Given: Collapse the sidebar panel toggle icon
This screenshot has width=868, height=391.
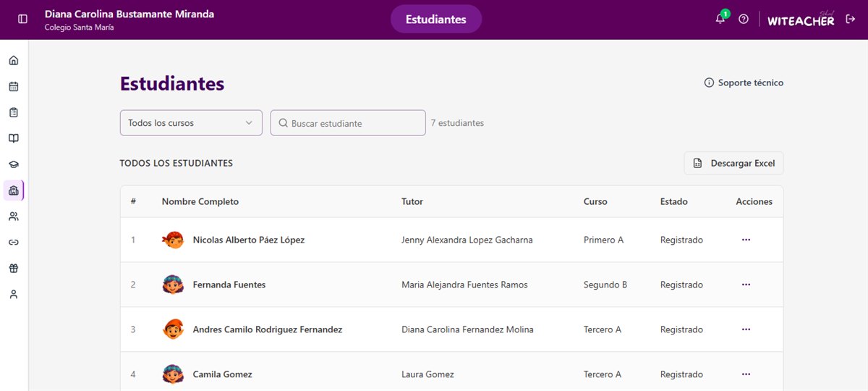Looking at the screenshot, I should coord(23,19).
